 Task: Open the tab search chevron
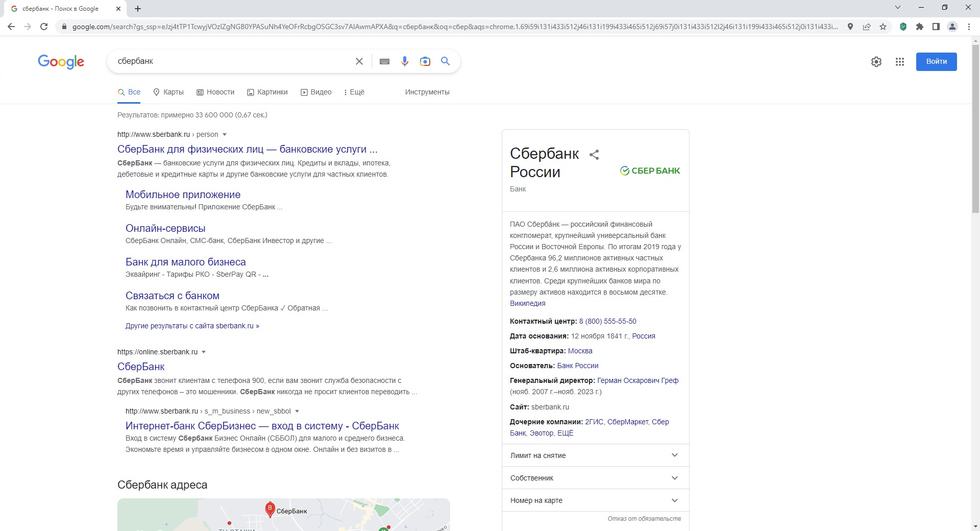pyautogui.click(x=898, y=7)
